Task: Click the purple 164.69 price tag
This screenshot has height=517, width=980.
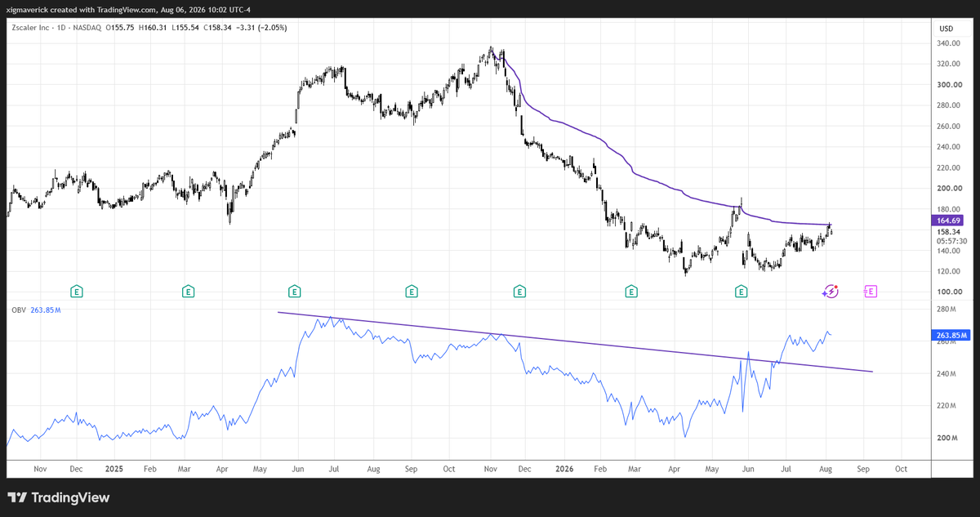Action: tap(948, 221)
